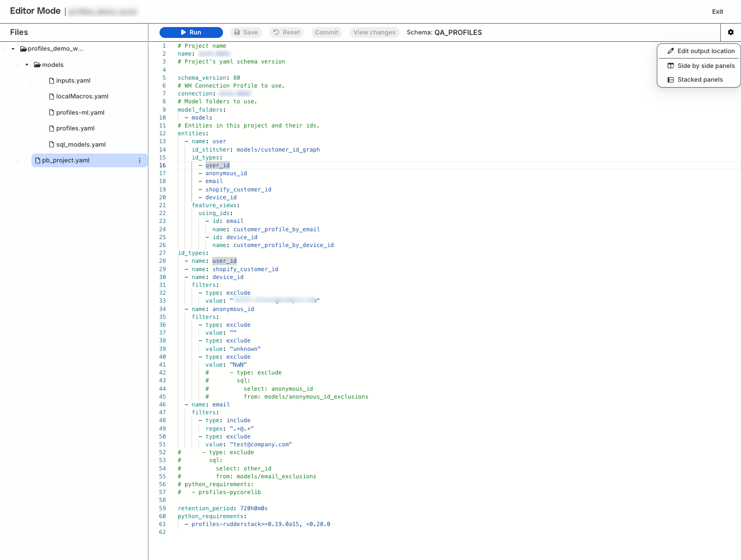
Task: Open localMacros.yaml file
Action: tap(82, 96)
